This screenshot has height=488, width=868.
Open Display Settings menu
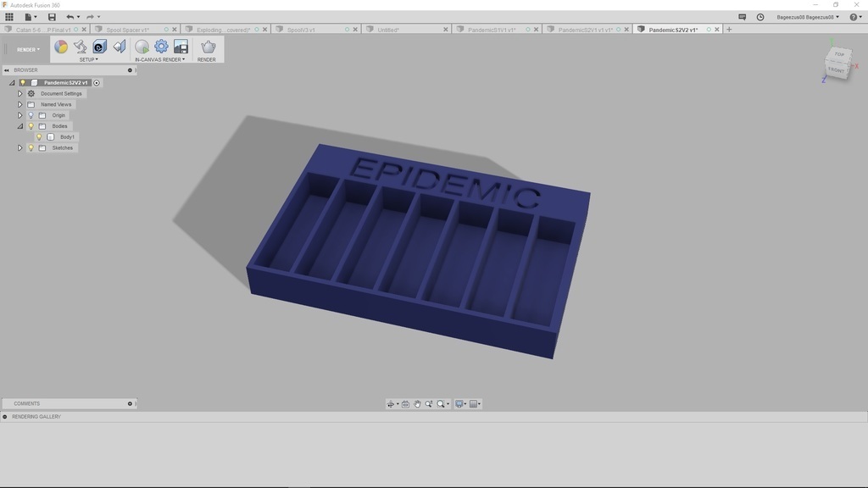coord(460,404)
